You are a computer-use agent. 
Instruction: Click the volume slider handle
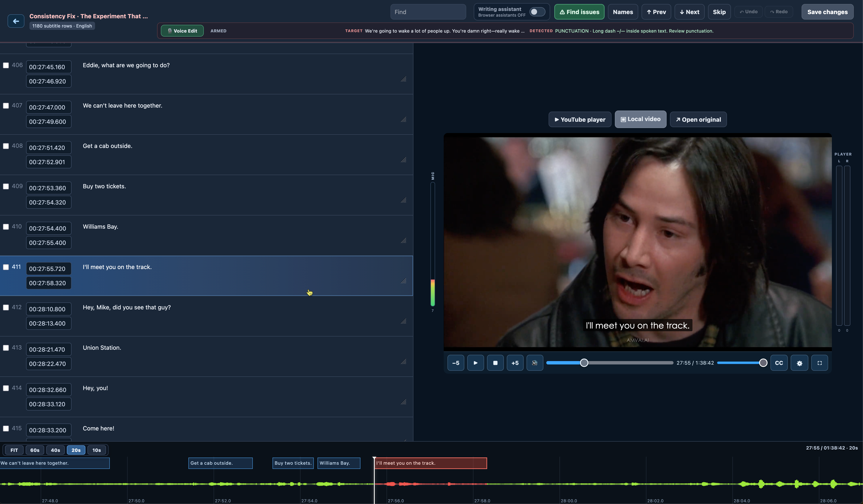coord(763,363)
